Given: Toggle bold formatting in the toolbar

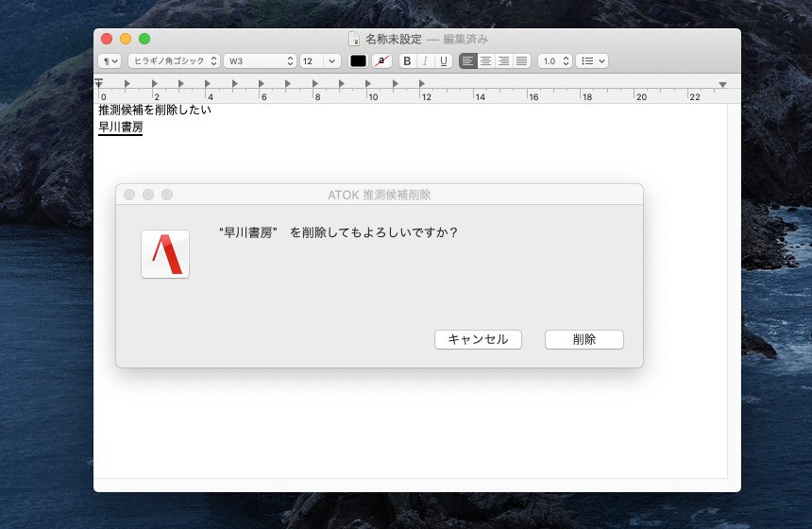Looking at the screenshot, I should click(407, 60).
